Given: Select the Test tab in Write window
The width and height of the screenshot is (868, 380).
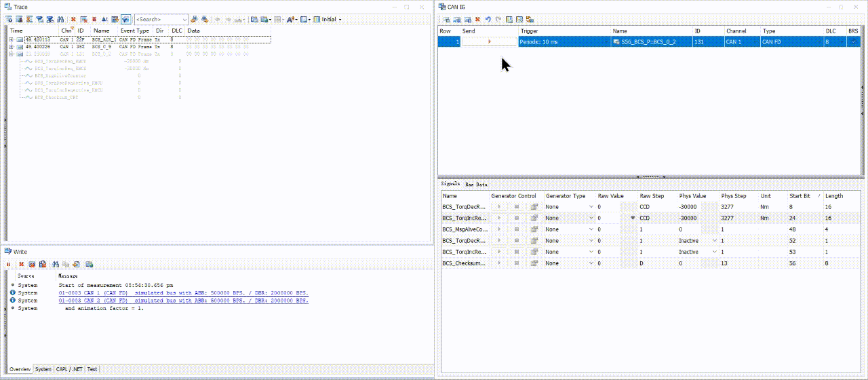Looking at the screenshot, I should (x=92, y=369).
